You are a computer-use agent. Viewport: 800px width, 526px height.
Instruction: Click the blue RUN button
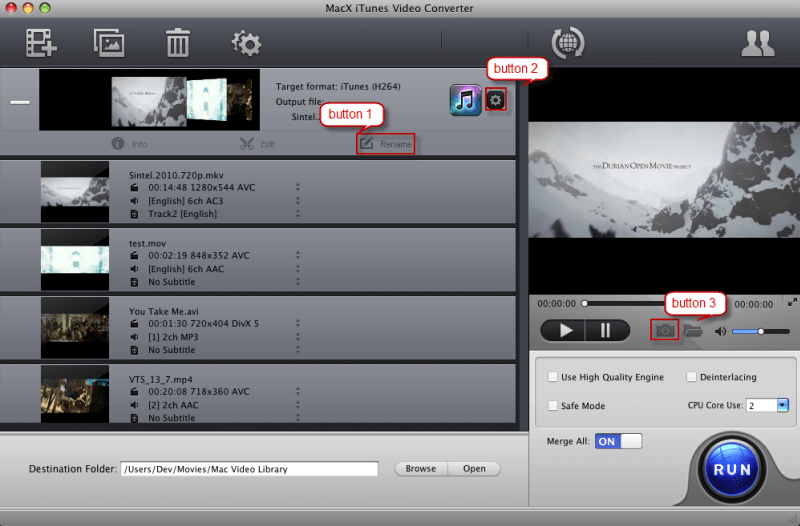point(732,469)
